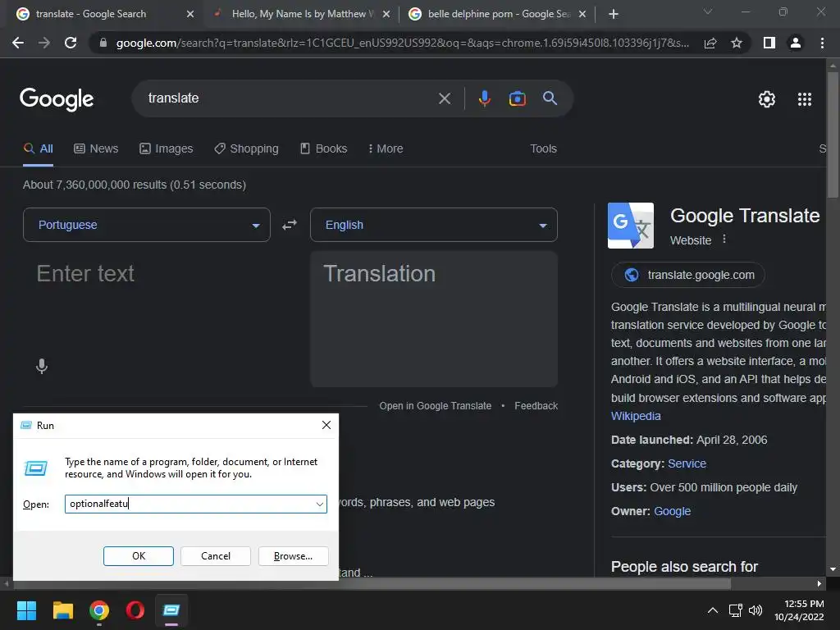The width and height of the screenshot is (840, 630).
Task: Click vertical page scrollbar thumb
Action: pos(833,134)
